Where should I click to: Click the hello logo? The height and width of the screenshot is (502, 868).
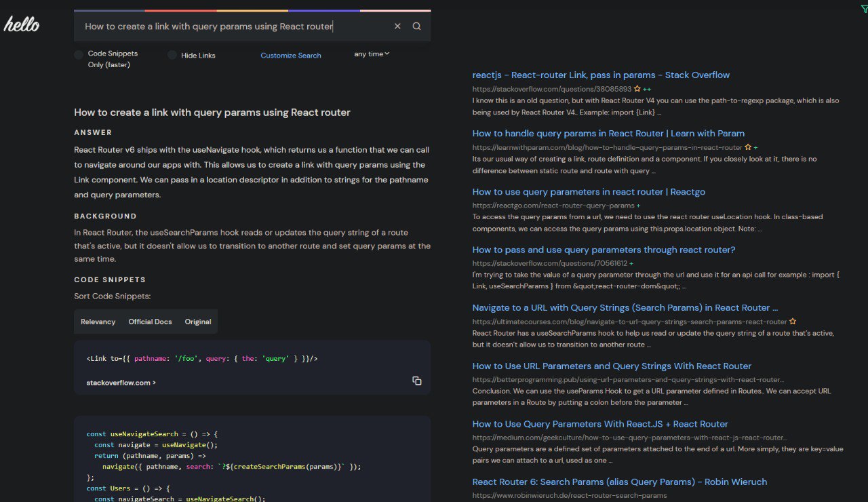click(x=22, y=25)
